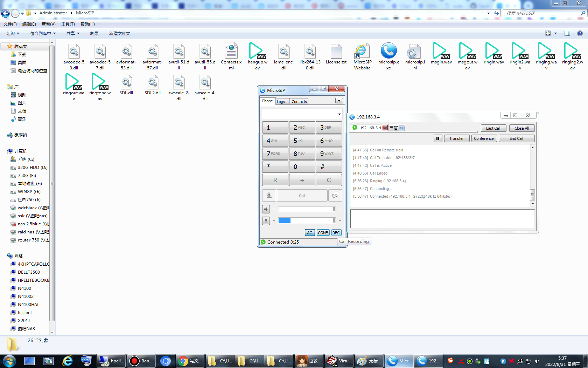Mute the speaker in MicroSIP

[x=266, y=209]
